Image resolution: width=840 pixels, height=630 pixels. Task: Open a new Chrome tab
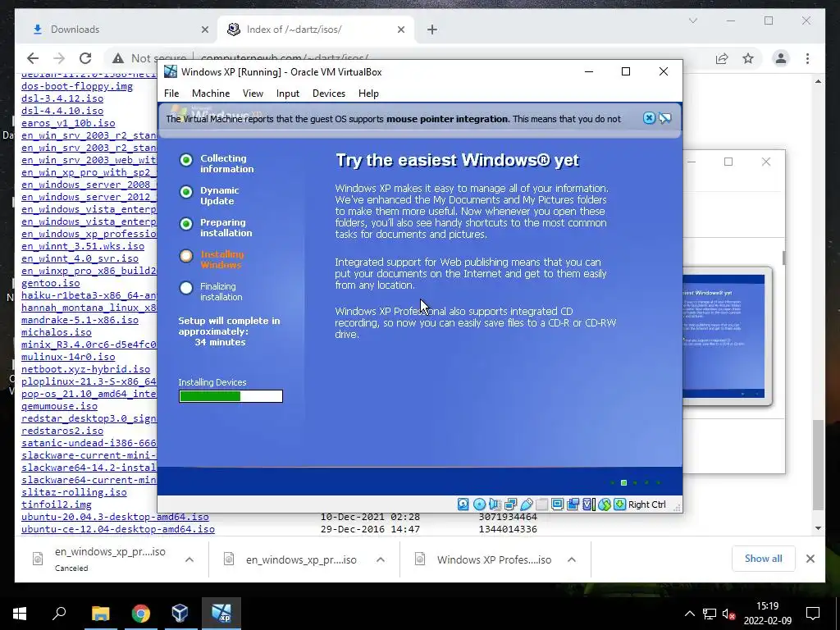point(432,30)
